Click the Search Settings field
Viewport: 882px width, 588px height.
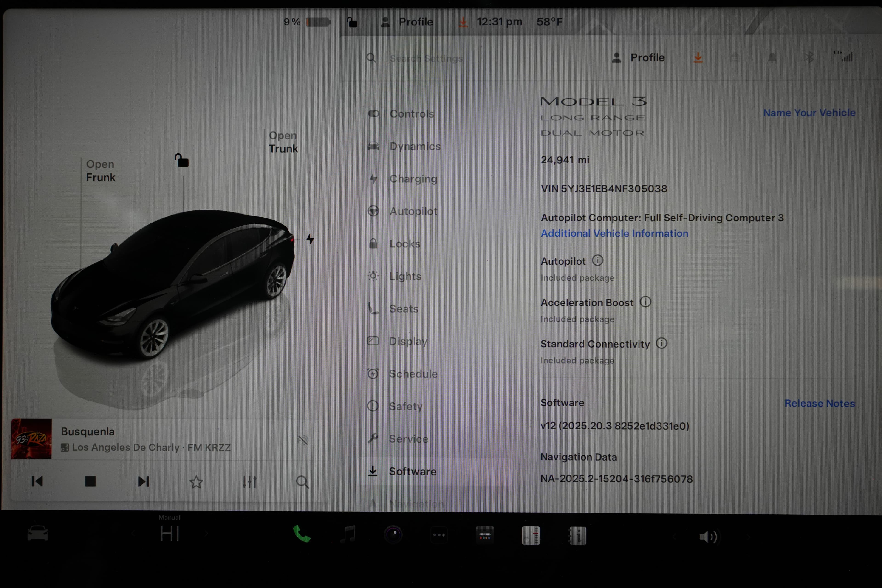pos(426,58)
